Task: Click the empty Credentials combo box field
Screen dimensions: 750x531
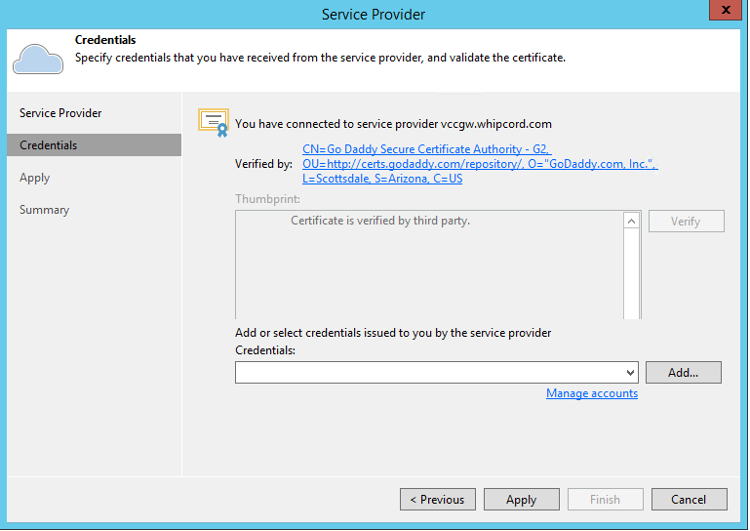Action: pyautogui.click(x=428, y=373)
